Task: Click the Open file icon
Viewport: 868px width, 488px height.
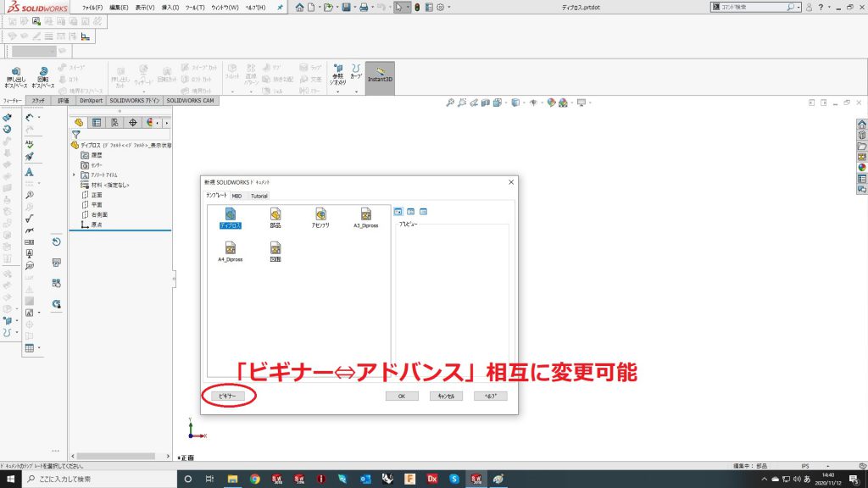Action: point(328,7)
